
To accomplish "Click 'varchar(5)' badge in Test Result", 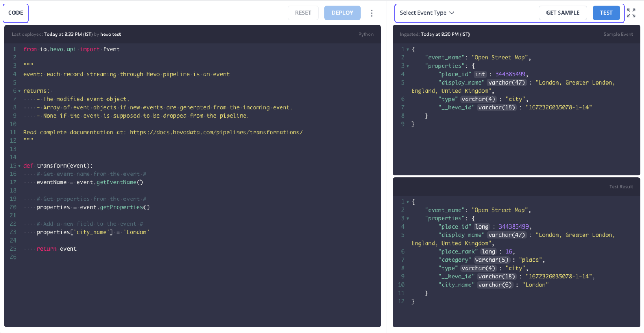I will 492,260.
